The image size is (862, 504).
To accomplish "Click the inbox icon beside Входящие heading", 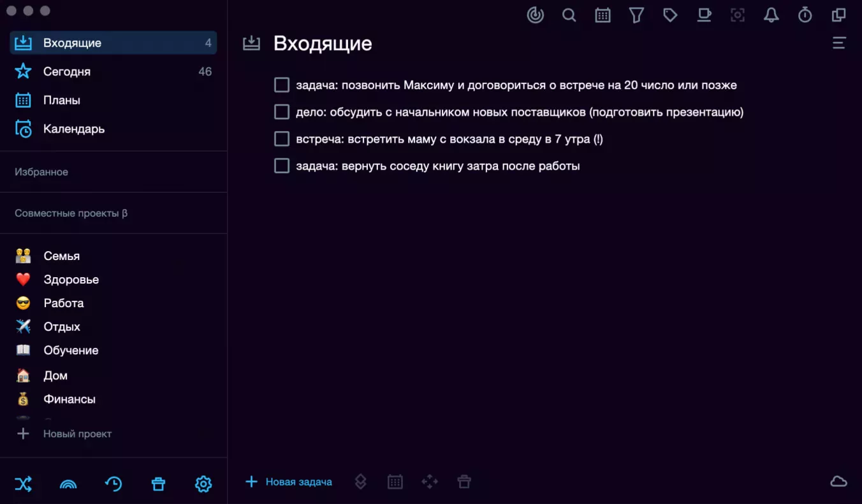I will coord(252,43).
